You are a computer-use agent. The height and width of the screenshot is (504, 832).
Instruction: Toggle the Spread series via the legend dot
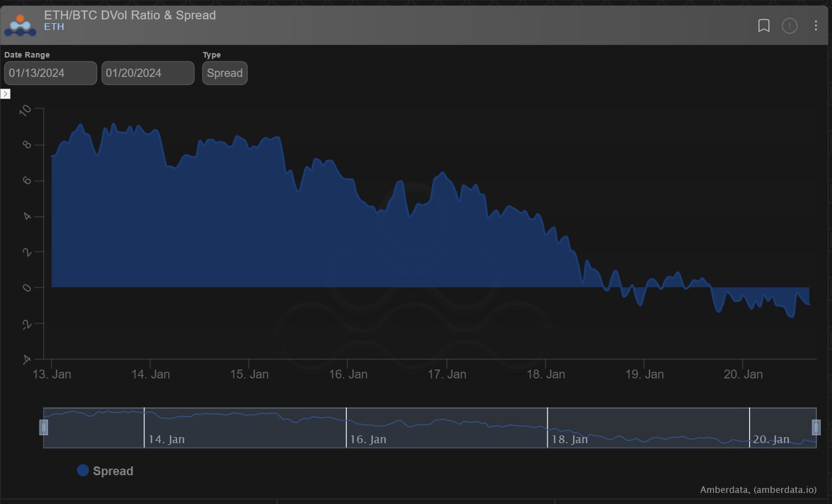point(83,470)
